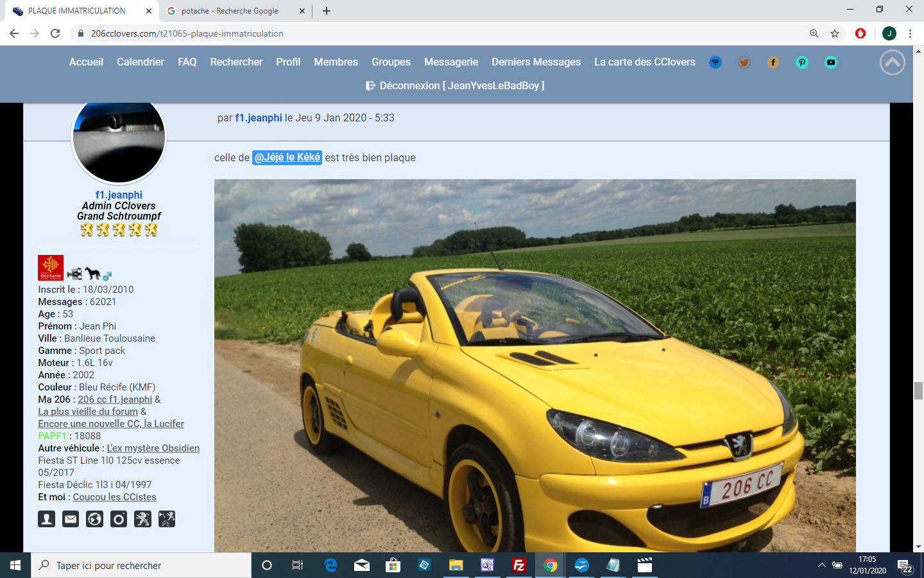Open the Microsoft Store taskbar icon

(x=393, y=565)
